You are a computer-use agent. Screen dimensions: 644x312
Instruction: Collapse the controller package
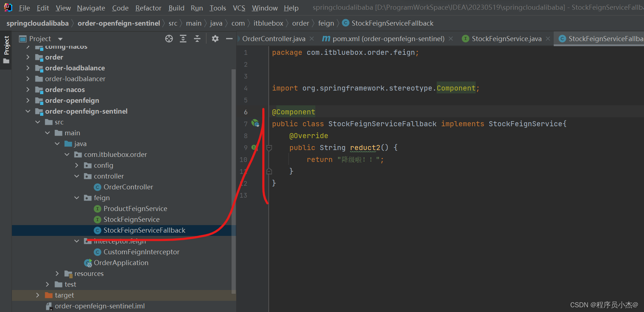77,176
